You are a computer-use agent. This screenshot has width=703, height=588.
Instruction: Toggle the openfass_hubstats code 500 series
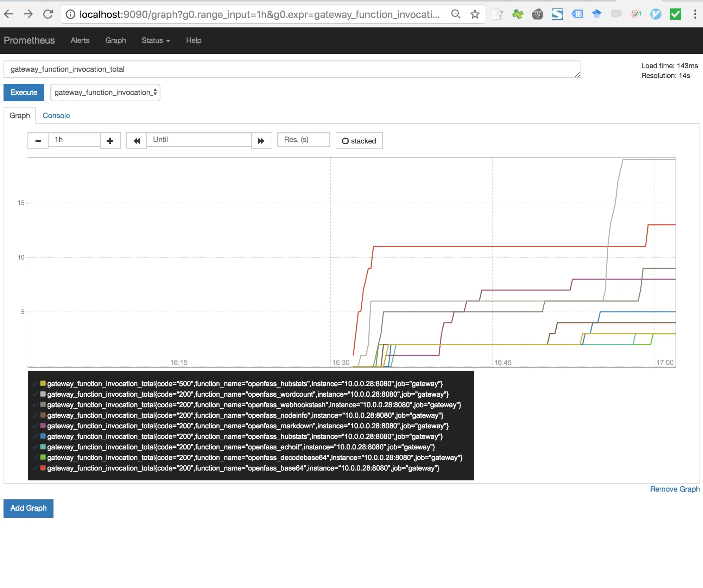pos(245,384)
